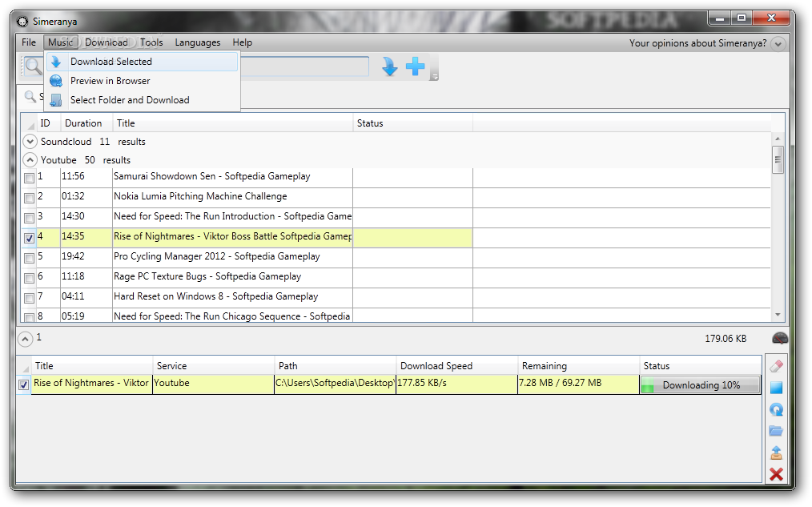Tick the checkbox for row 8 Chicago Sequence
Image resolution: width=812 pixels, height=507 pixels.
pyautogui.click(x=29, y=317)
